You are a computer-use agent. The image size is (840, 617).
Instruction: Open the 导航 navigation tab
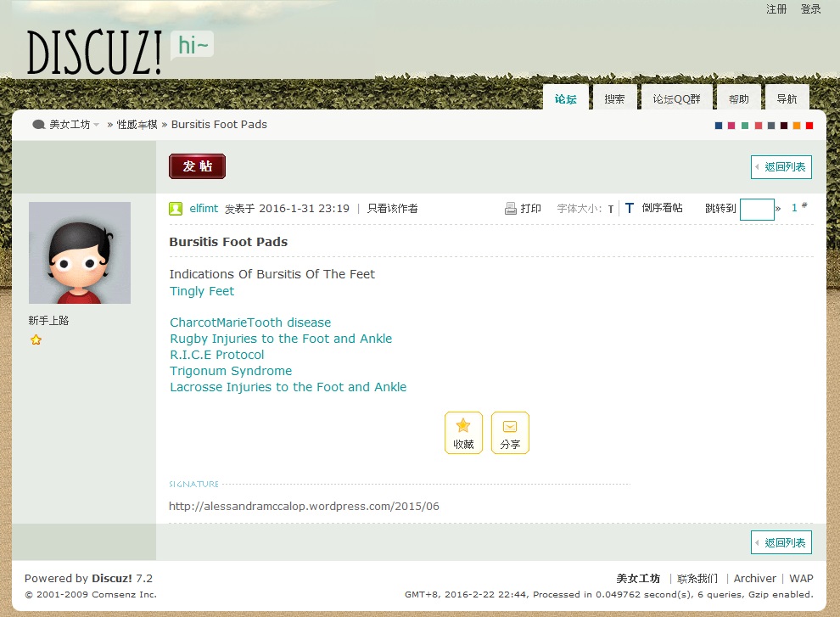pyautogui.click(x=787, y=98)
